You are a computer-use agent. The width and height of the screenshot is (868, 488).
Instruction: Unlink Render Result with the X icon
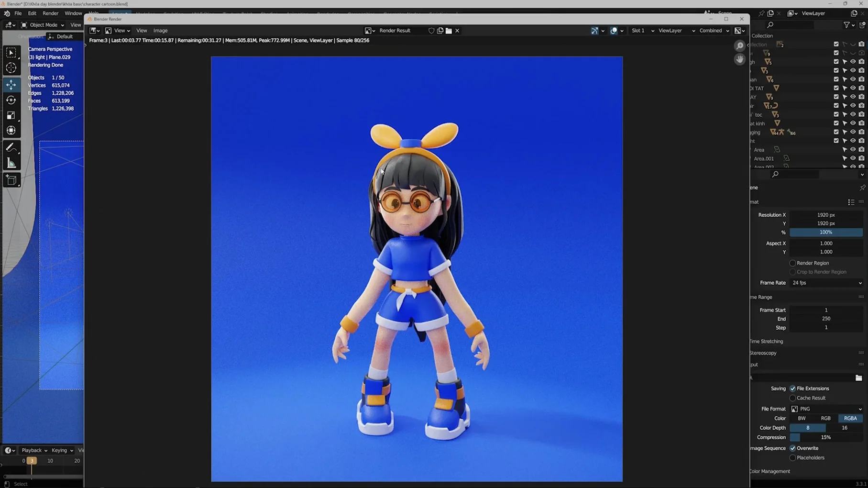coord(457,31)
